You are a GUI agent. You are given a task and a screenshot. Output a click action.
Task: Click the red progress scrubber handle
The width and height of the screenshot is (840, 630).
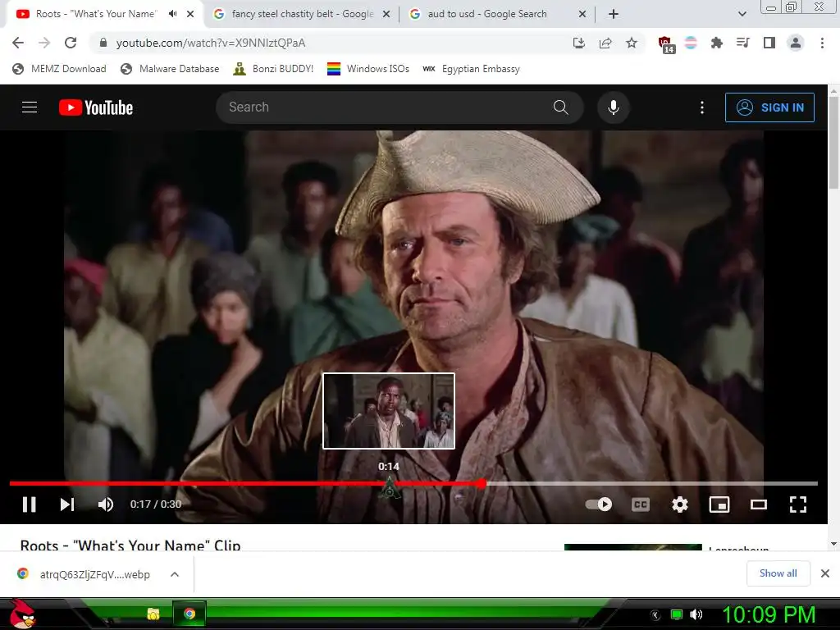(x=482, y=484)
